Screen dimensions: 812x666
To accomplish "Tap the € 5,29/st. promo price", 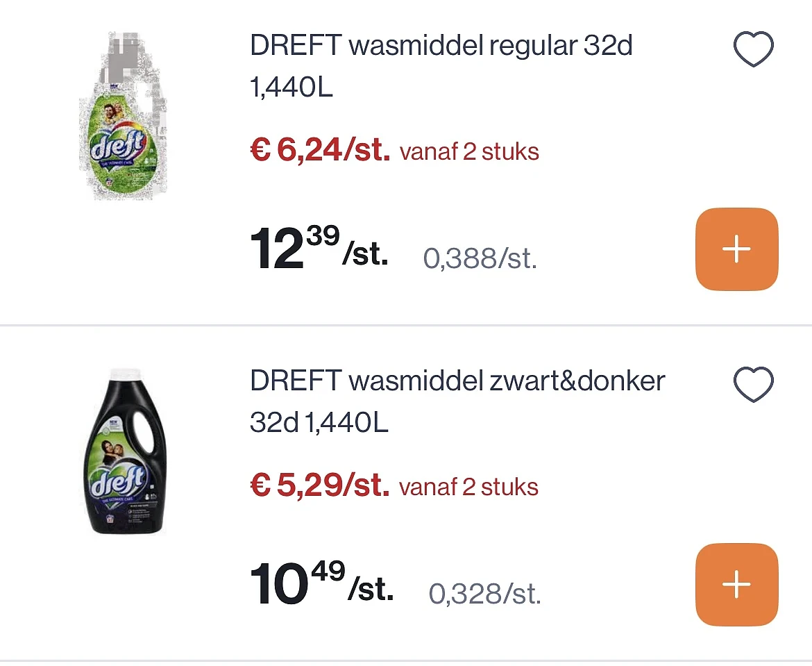I will 319,485.
